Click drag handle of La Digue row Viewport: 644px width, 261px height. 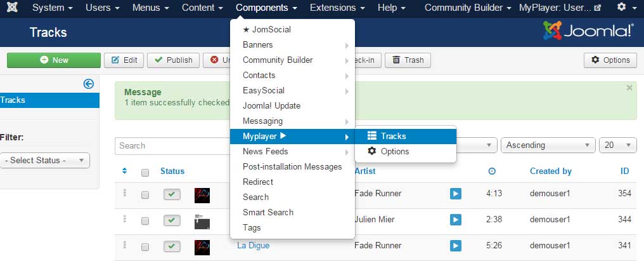tap(124, 245)
